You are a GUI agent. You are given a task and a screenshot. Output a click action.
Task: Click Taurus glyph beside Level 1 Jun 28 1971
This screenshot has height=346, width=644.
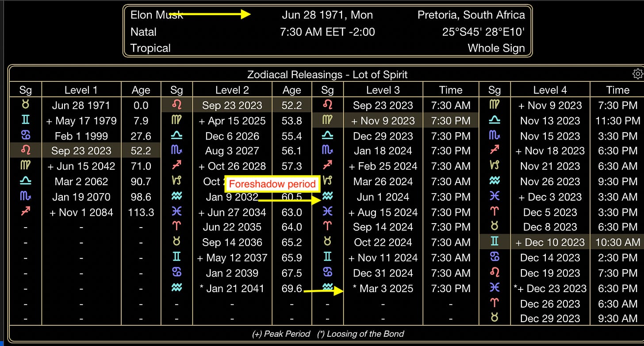click(x=25, y=106)
